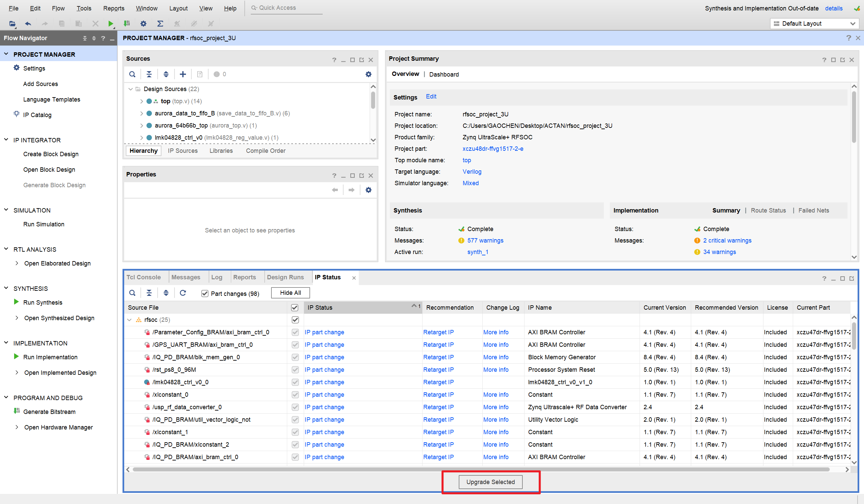864x504 pixels.
Task: Open Flow Navigator help question mark
Action: (103, 38)
